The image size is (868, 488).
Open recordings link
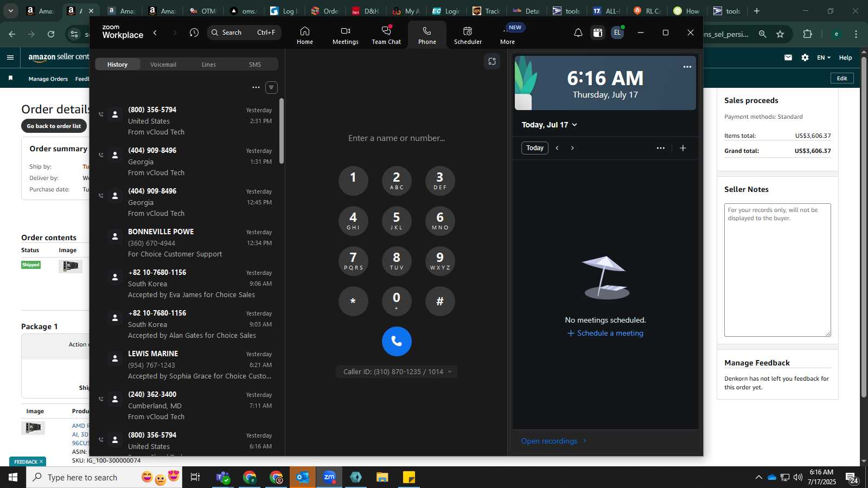pyautogui.click(x=554, y=441)
